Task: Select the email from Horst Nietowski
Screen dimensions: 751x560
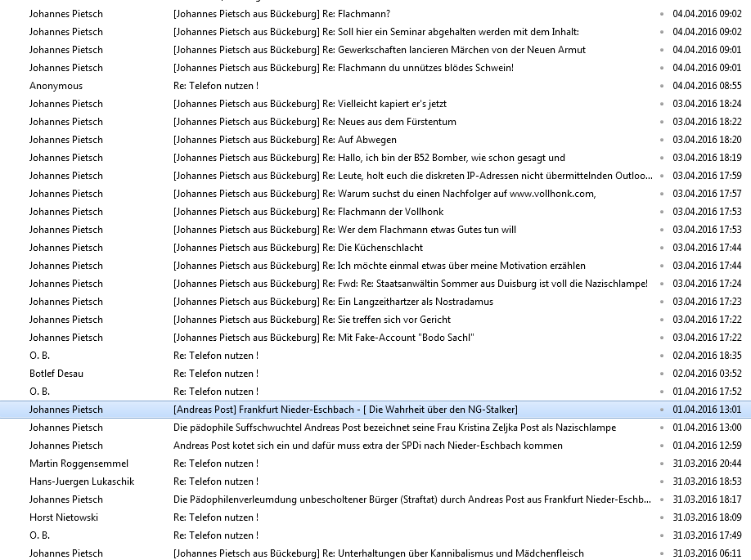Action: 375,517
